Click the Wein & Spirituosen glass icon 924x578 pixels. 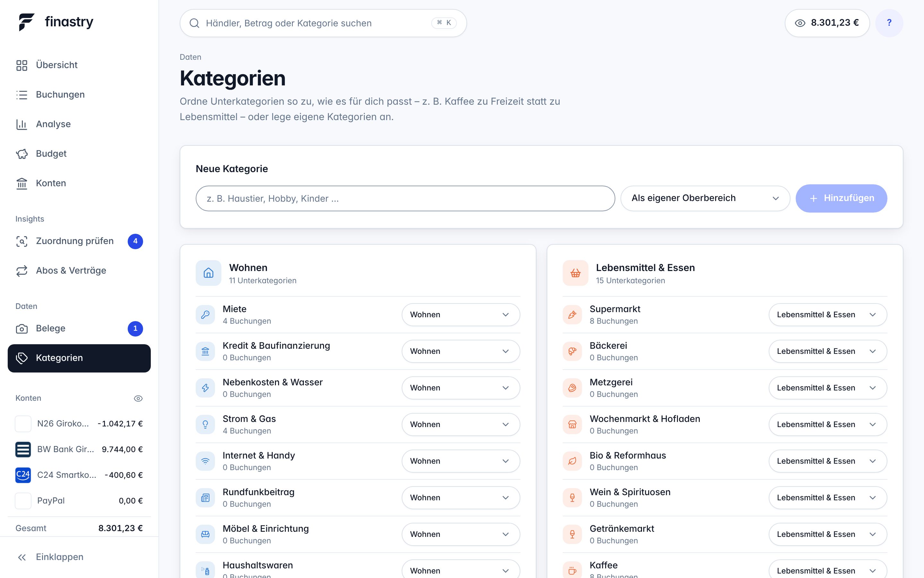click(572, 498)
